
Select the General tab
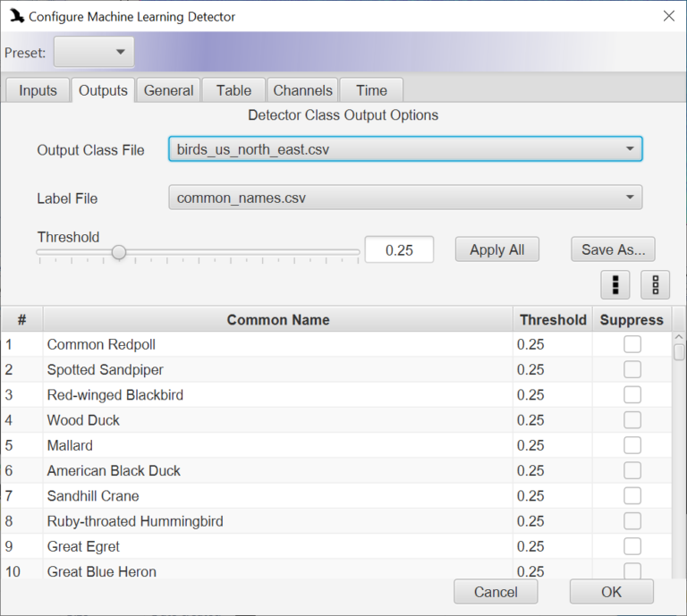[168, 90]
